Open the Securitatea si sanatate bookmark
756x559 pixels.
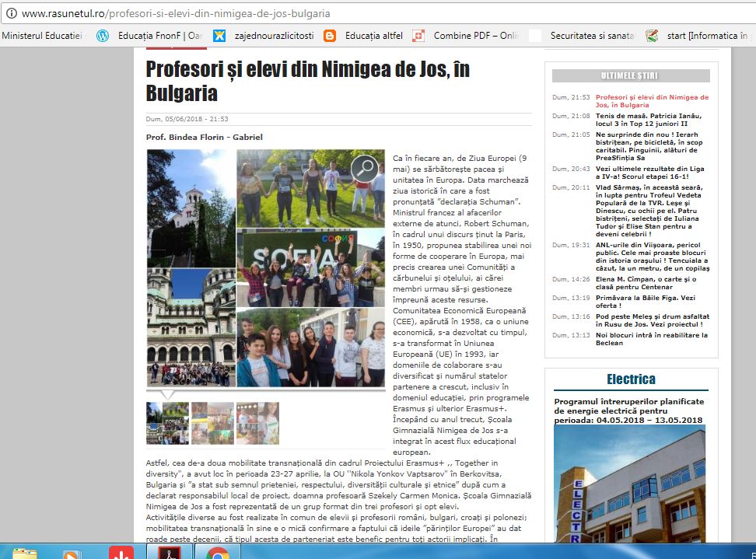click(x=592, y=36)
